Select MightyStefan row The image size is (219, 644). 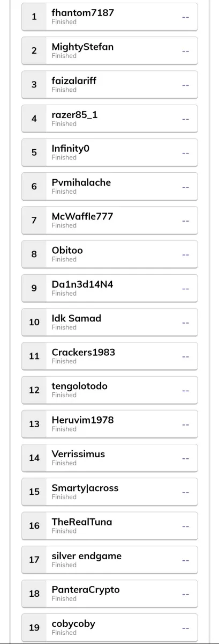tap(110, 50)
